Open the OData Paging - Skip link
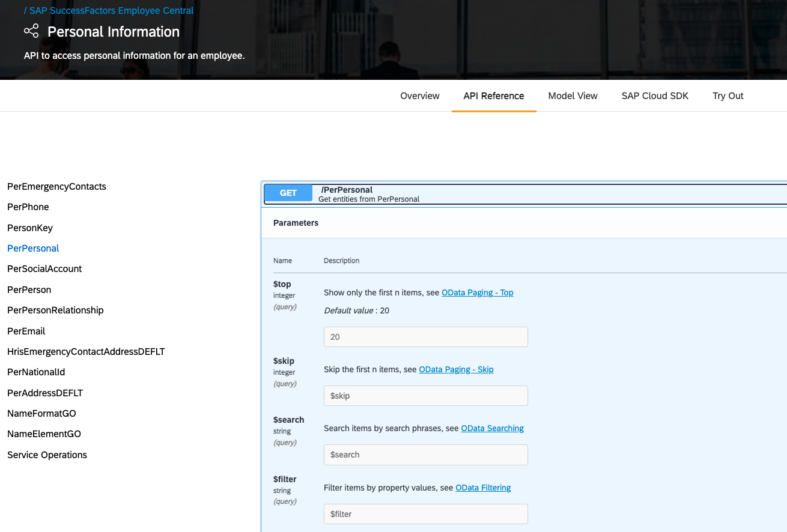The height and width of the screenshot is (532, 787). [456, 369]
